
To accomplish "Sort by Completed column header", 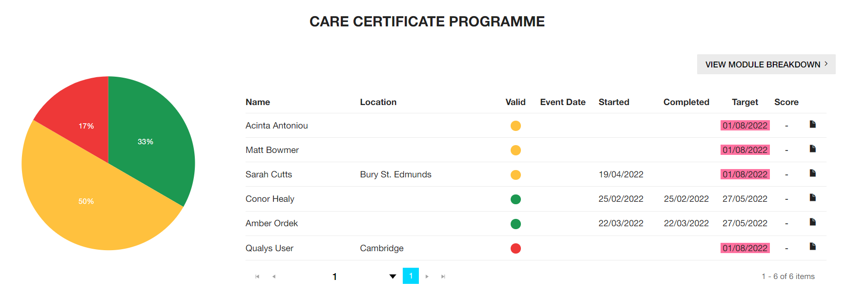I will (686, 102).
